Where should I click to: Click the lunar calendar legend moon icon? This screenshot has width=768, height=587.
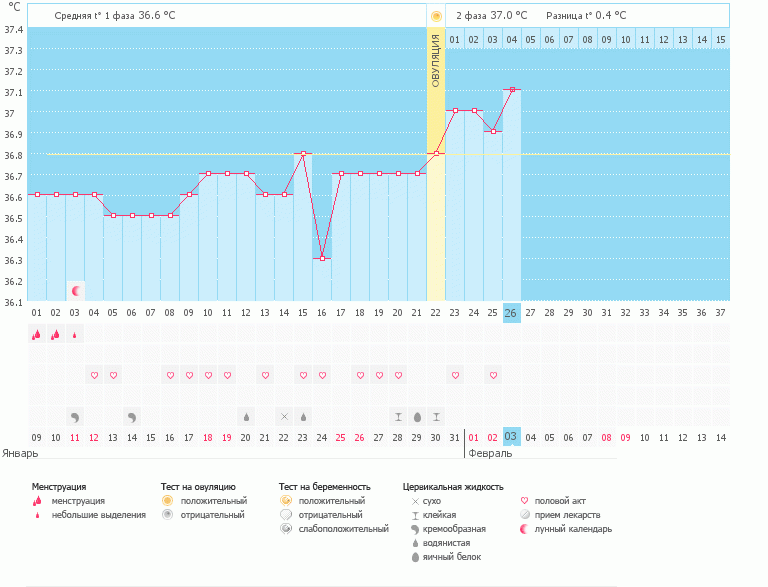pos(525,529)
